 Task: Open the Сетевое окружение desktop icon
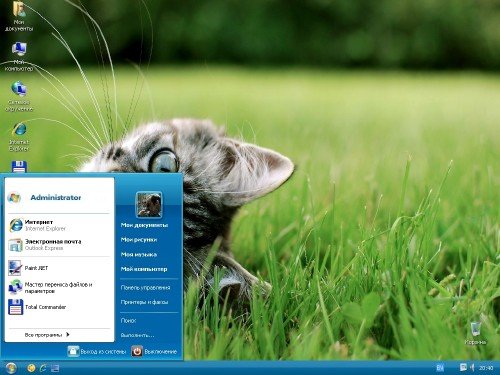[x=19, y=97]
